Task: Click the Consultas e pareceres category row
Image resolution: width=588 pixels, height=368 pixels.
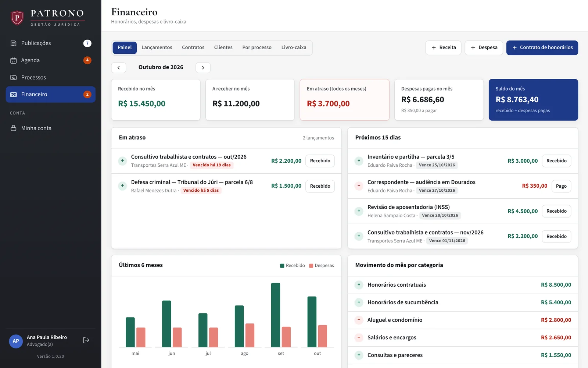Action: click(463, 355)
